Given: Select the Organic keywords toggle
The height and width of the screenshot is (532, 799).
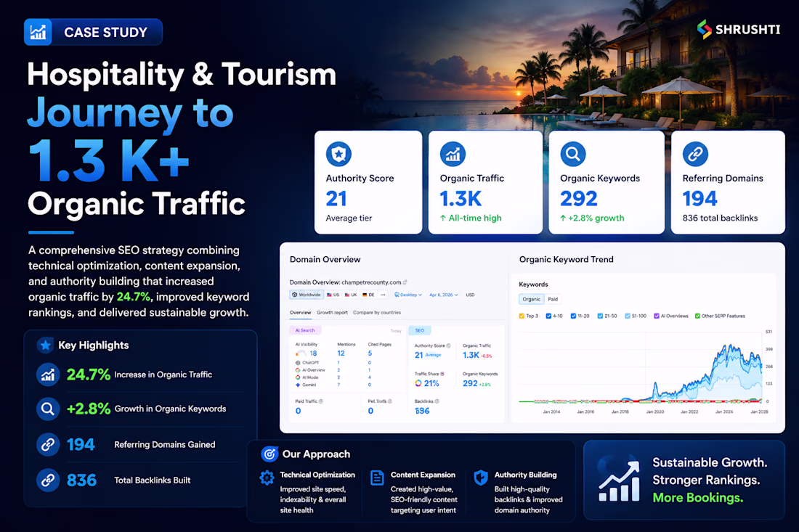Looking at the screenshot, I should tap(532, 299).
